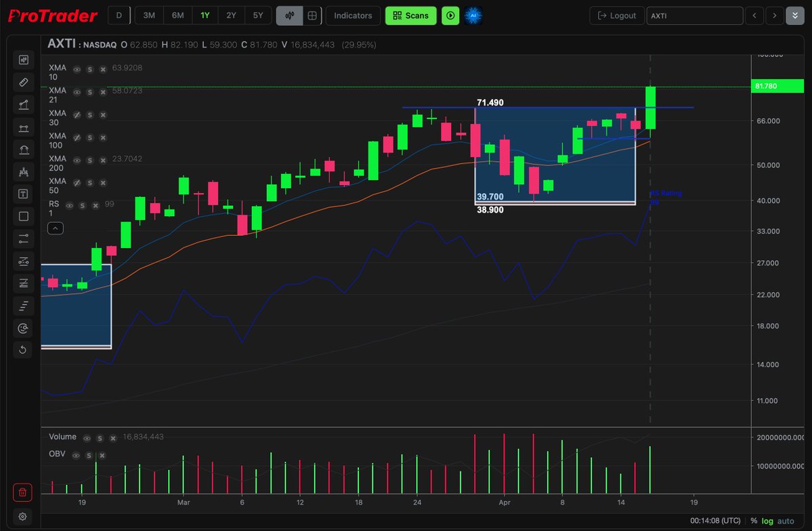Screen dimensions: 812x531
Task: Switch to the 2Y timeframe
Action: pyautogui.click(x=230, y=15)
